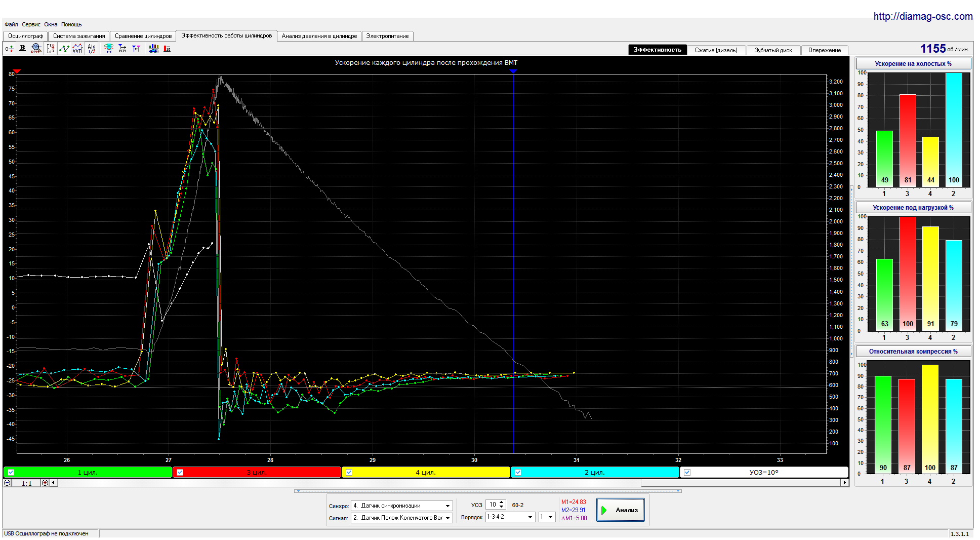Image resolution: width=980 pixels, height=540 pixels.
Task: Select the Опережение sub-tab
Action: (824, 50)
